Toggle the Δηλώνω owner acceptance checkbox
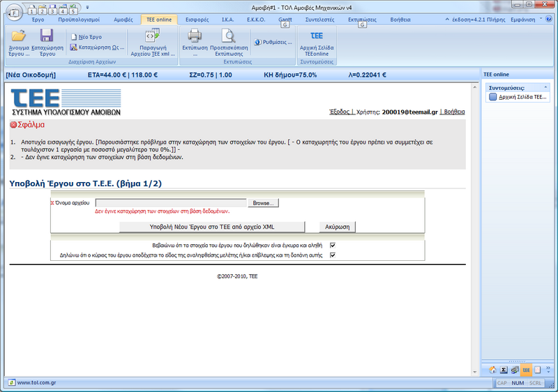Image resolution: width=558 pixels, height=392 pixels. [x=333, y=255]
